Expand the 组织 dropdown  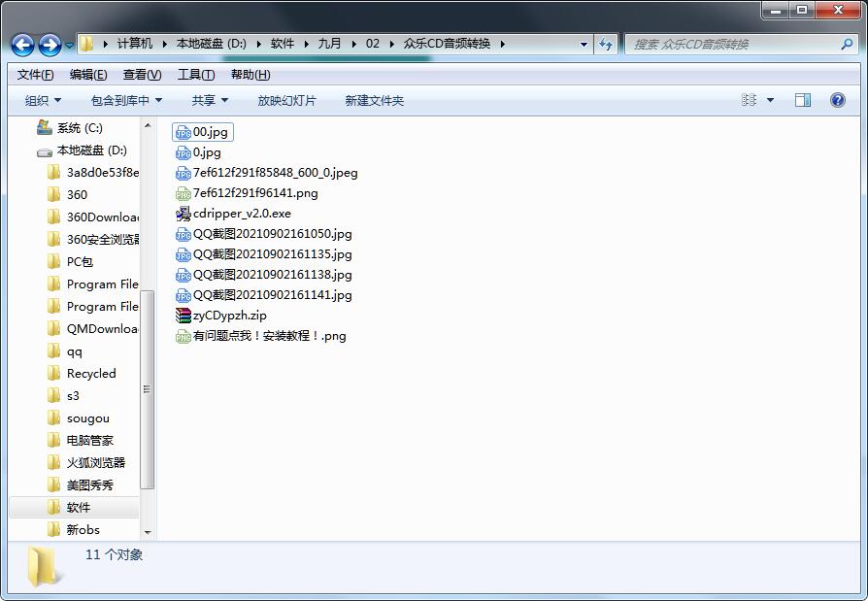point(43,100)
